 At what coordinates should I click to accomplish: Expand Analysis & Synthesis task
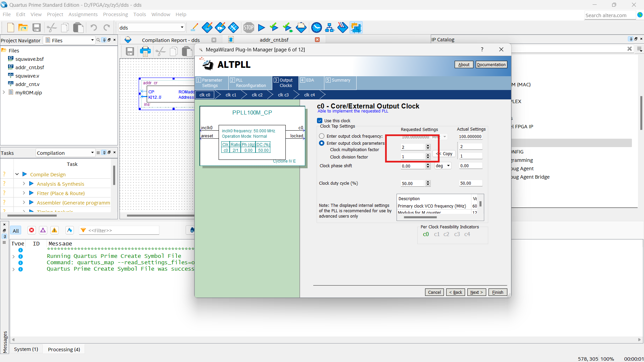(24, 183)
